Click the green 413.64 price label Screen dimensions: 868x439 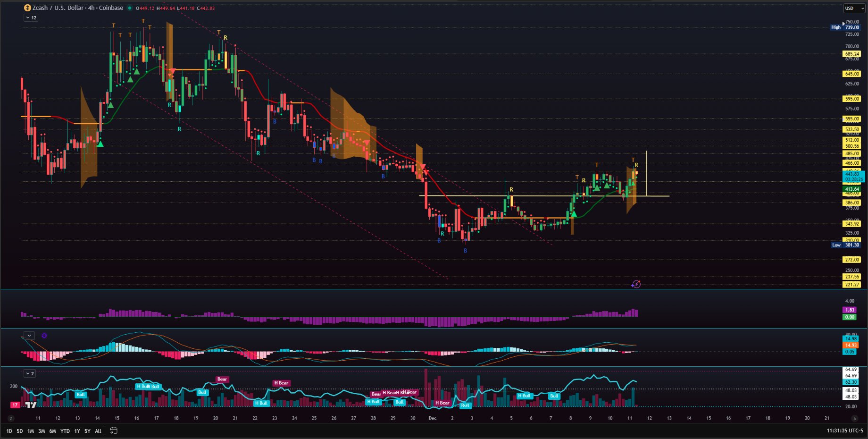click(852, 189)
